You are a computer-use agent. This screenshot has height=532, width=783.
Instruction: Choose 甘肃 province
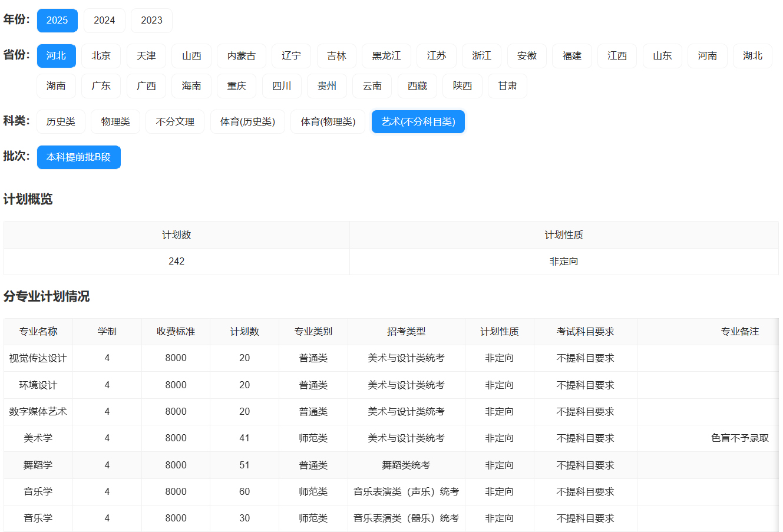507,86
